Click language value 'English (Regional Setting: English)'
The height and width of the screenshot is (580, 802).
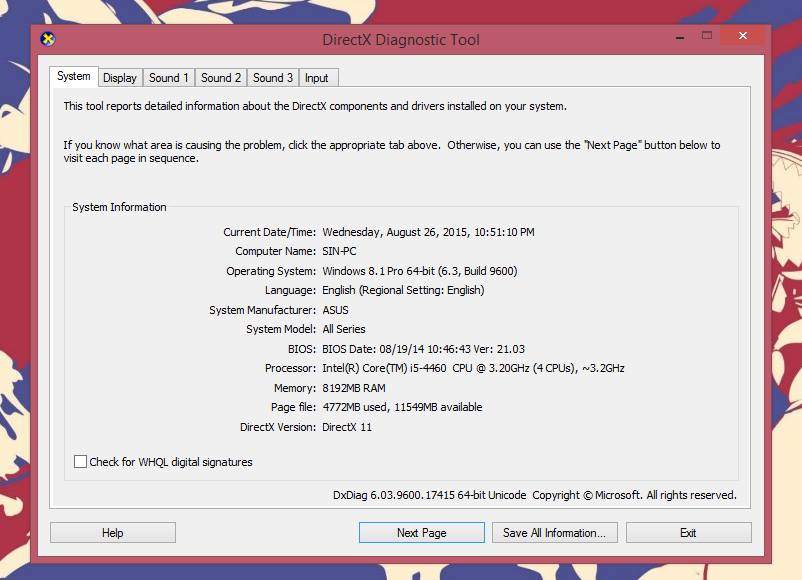click(x=403, y=291)
